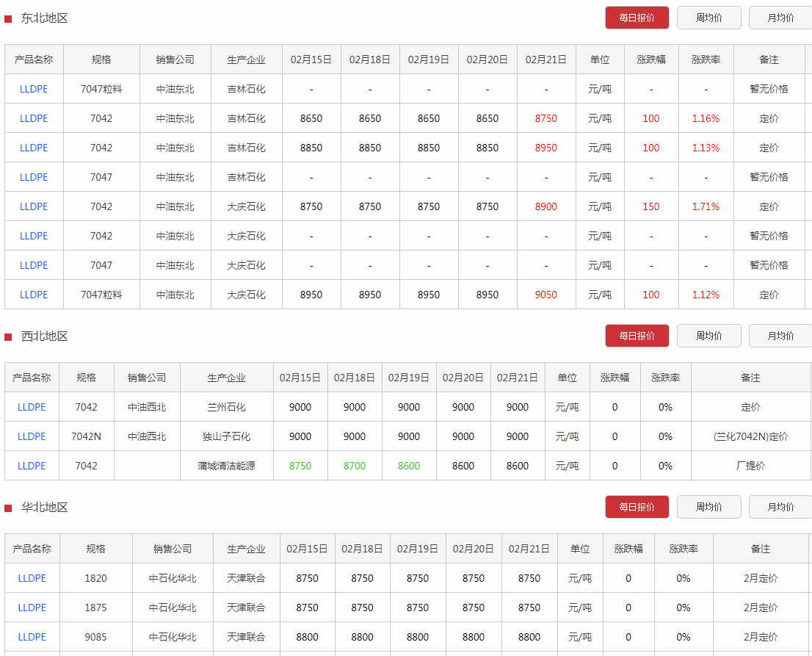Click the 华北地区 section heading
This screenshot has width=812, height=656.
pyautogui.click(x=45, y=508)
